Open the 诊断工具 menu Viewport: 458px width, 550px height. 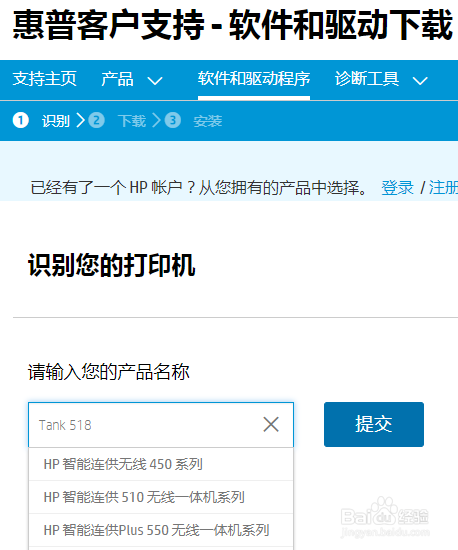coord(367,79)
